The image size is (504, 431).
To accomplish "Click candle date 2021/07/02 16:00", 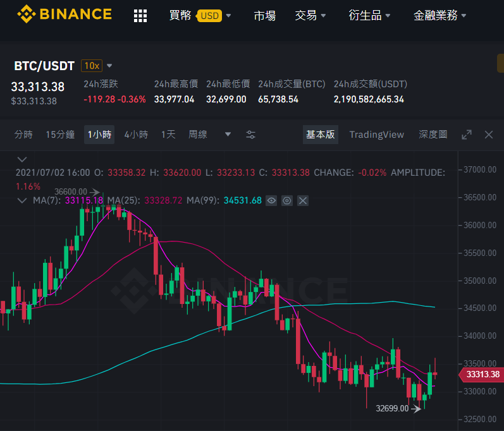I will pyautogui.click(x=52, y=173).
